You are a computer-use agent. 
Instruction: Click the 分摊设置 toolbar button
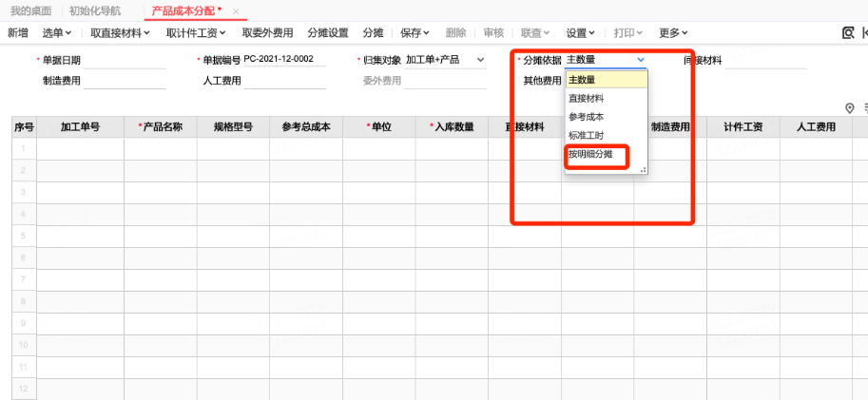tap(328, 33)
